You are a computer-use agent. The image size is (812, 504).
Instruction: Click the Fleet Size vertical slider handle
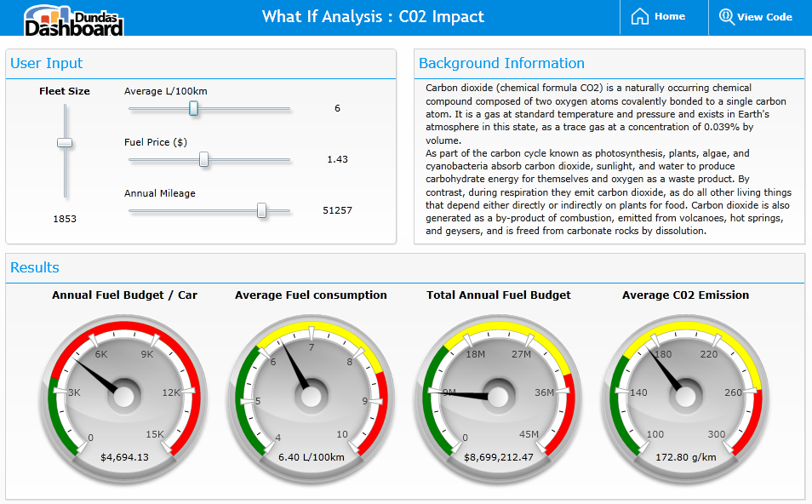point(65,142)
